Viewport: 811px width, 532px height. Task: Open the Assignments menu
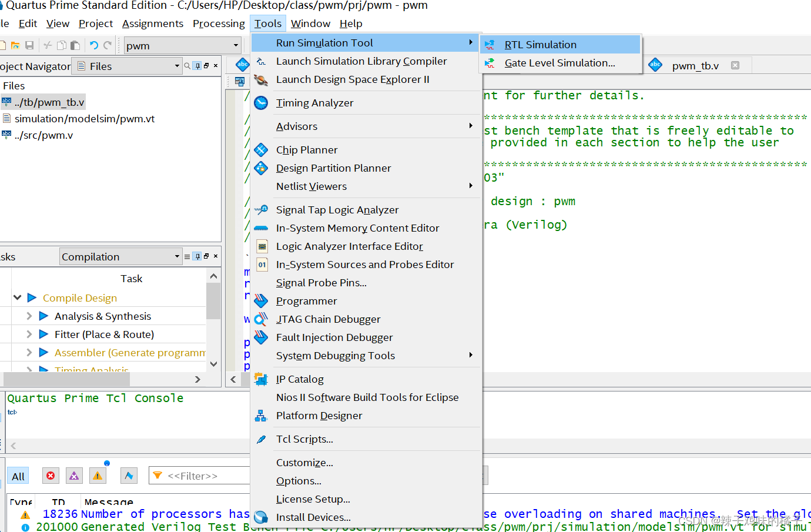[x=153, y=24]
